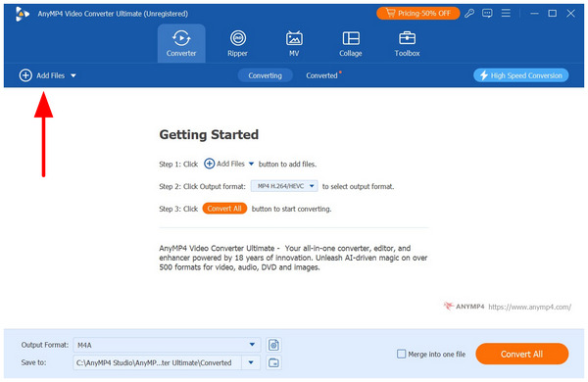
Task: Click the large Convert All button at bottom
Action: 521,354
